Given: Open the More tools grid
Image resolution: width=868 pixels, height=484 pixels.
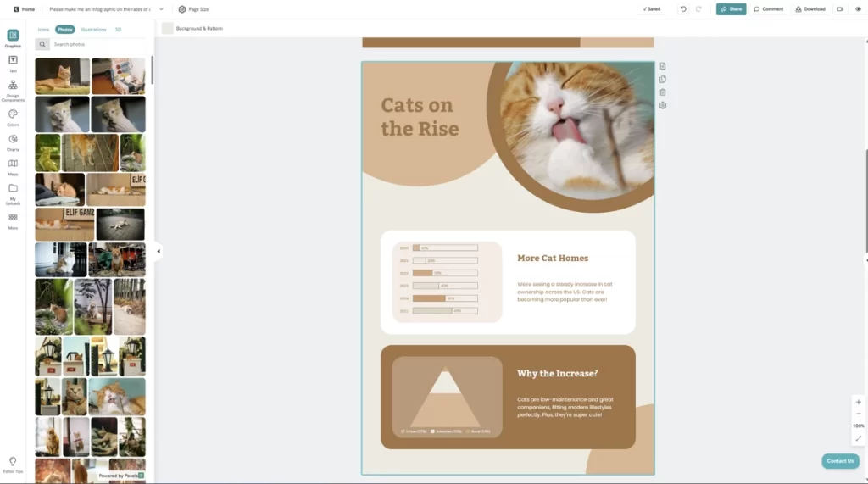Looking at the screenshot, I should 13,221.
